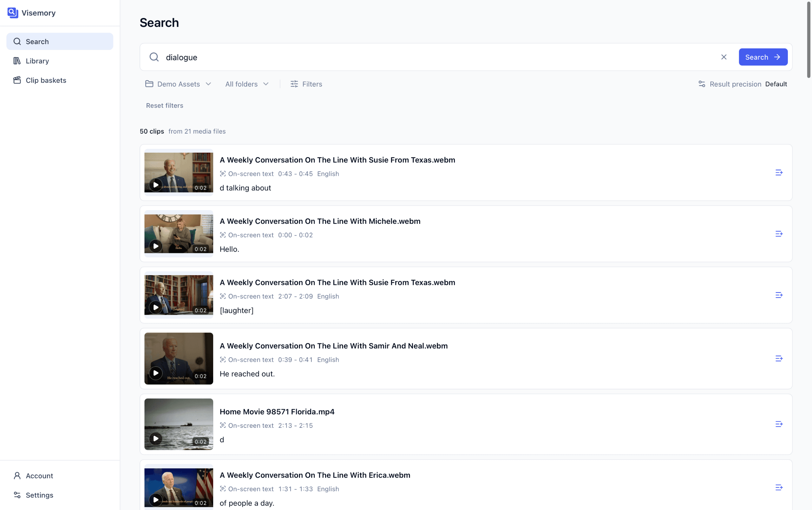Click the Home Movie Florida thumbnail
Image resolution: width=812 pixels, height=510 pixels.
point(179,424)
